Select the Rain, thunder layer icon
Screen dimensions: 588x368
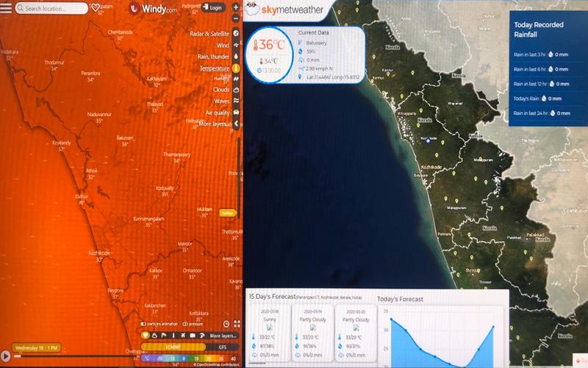click(x=236, y=57)
